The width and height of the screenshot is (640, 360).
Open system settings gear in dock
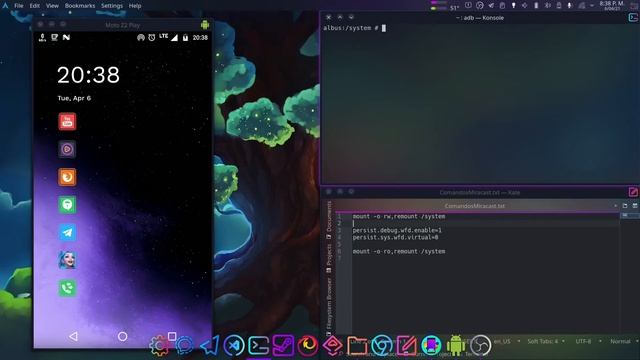coord(159,346)
